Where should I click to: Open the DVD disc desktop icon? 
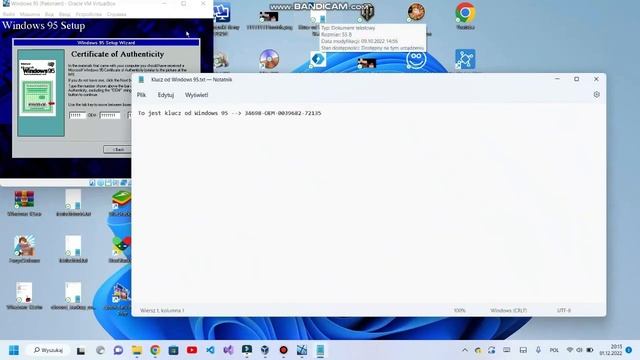(x=269, y=59)
